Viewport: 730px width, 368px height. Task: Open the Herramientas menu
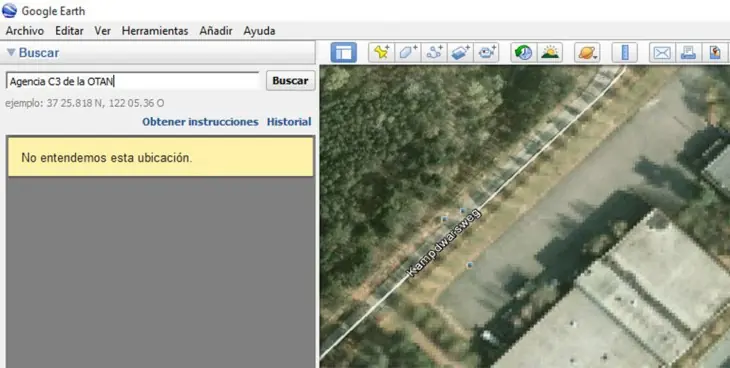click(x=155, y=31)
